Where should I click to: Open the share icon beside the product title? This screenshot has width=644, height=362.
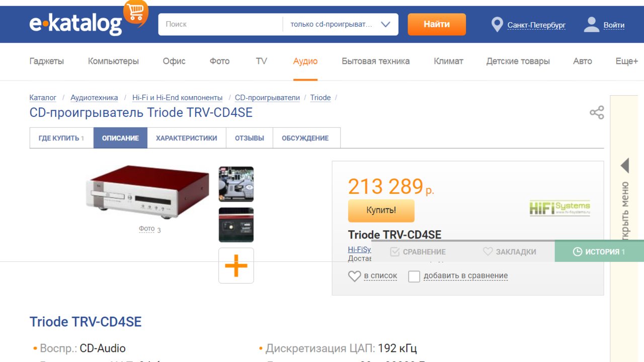click(597, 112)
